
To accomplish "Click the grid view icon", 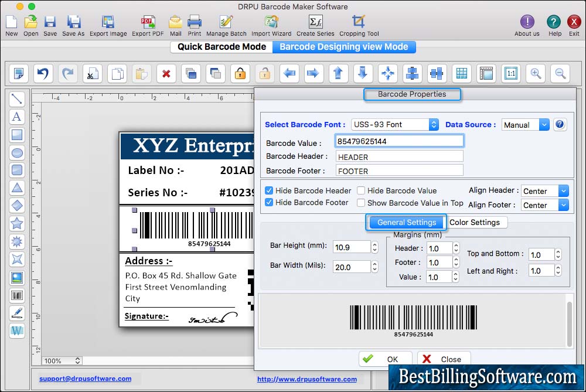I will click(x=462, y=73).
